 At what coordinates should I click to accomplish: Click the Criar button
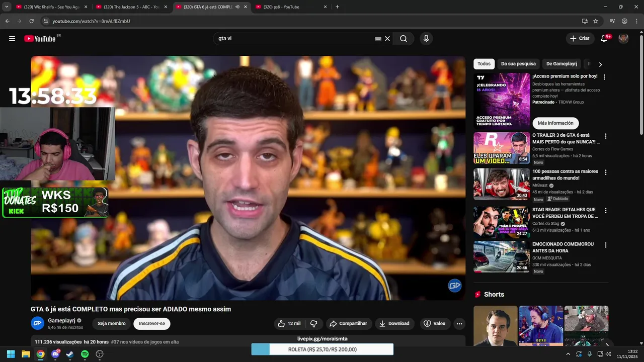(579, 39)
